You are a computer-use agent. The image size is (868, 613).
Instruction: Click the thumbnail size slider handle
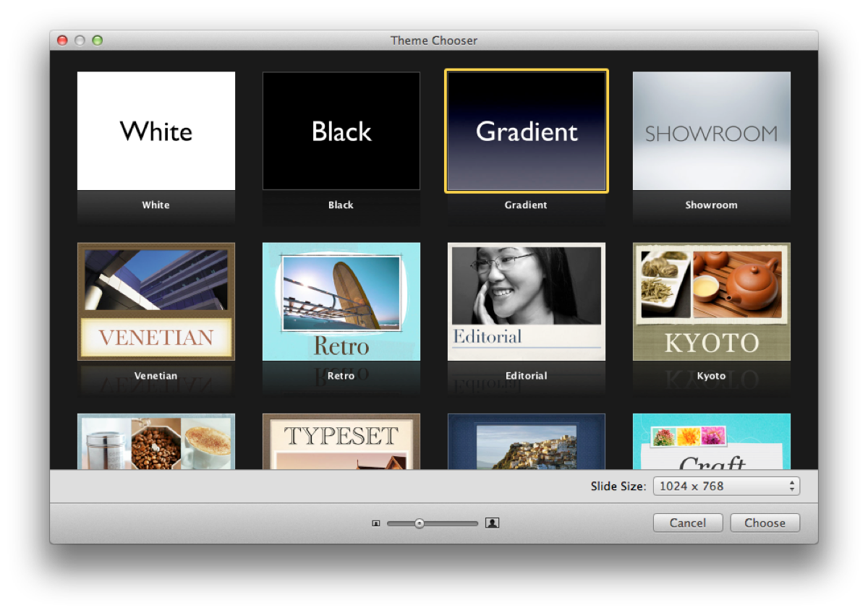420,523
